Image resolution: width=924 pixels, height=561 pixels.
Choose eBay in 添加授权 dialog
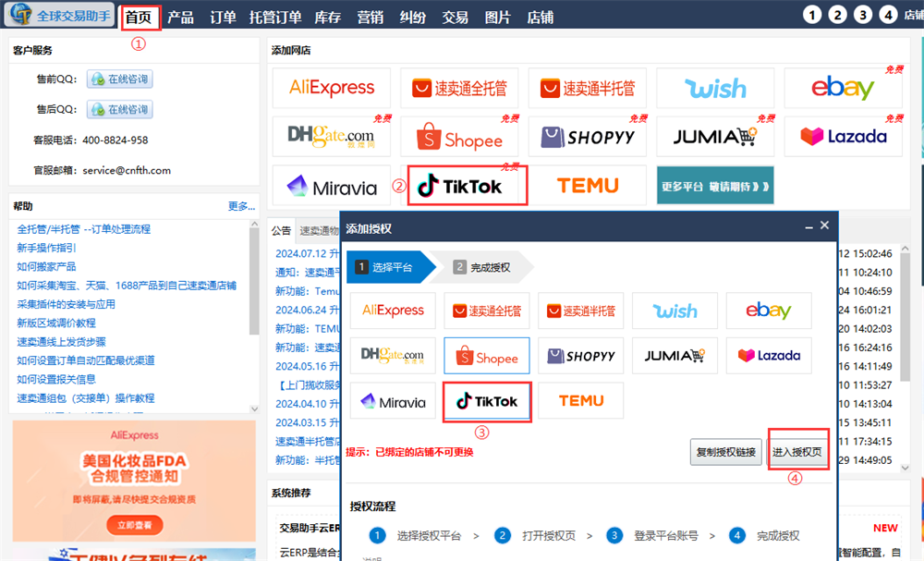coord(769,311)
